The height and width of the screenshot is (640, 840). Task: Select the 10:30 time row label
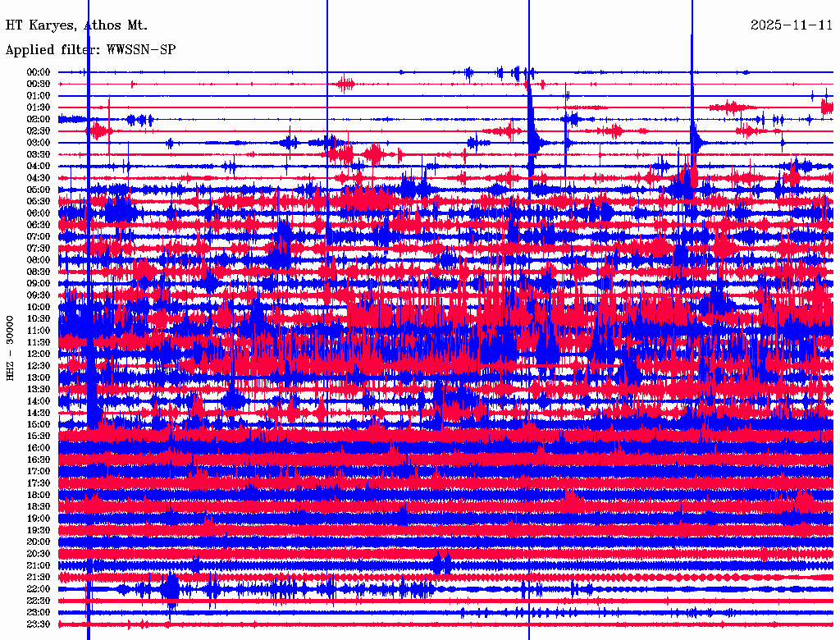(x=39, y=319)
